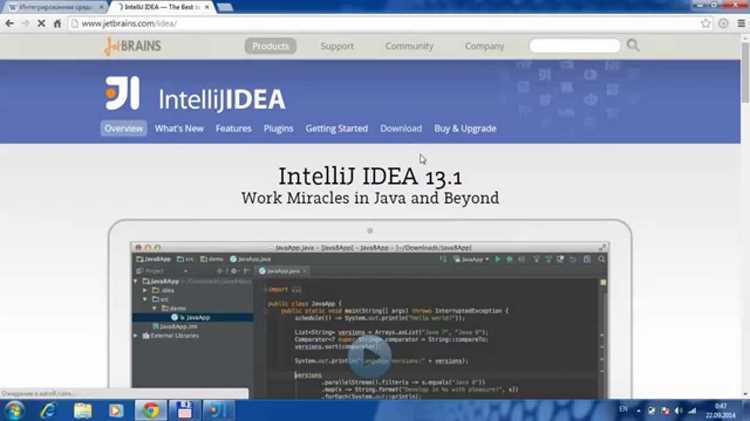Show hidden system tray icons

[x=638, y=410]
